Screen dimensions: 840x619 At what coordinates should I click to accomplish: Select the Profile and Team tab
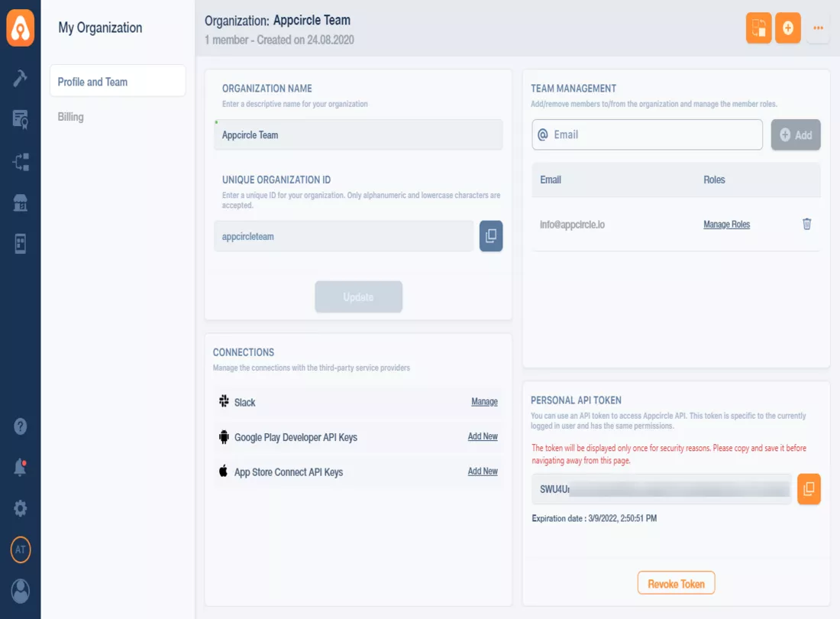118,82
